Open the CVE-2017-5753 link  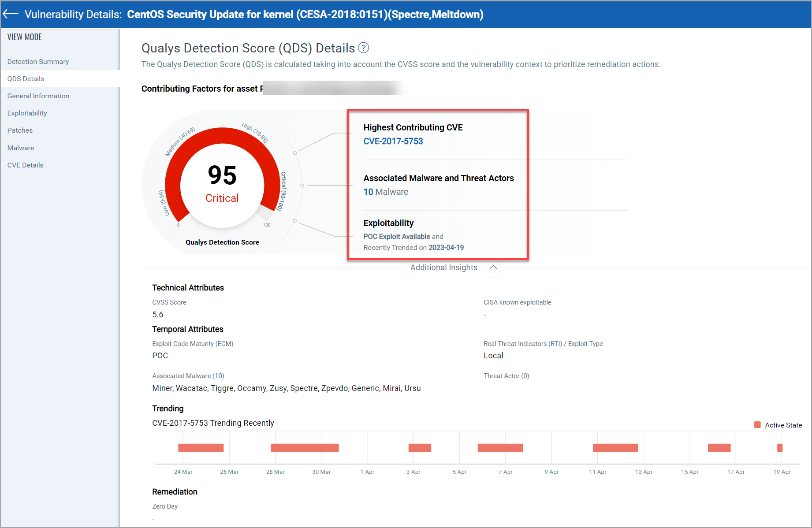[393, 141]
